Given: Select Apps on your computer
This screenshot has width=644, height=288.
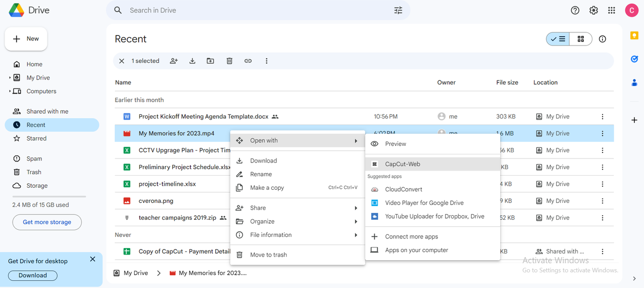Looking at the screenshot, I should [x=433, y=250].
